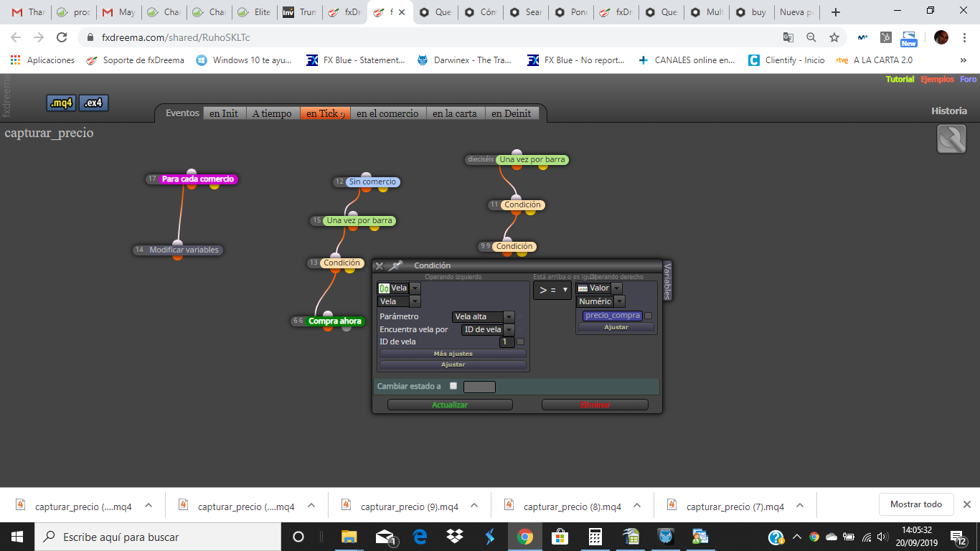
Task: Reload the fxDreema page
Action: tap(62, 37)
